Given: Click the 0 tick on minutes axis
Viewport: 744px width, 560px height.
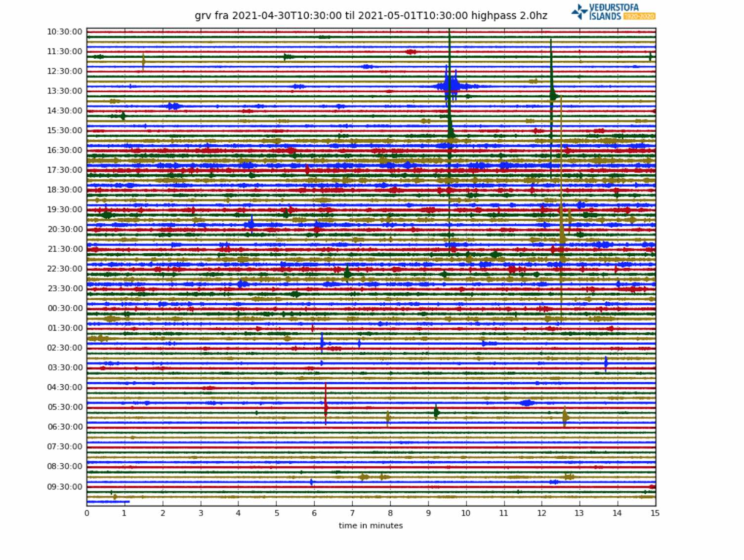Looking at the screenshot, I should tap(87, 513).
